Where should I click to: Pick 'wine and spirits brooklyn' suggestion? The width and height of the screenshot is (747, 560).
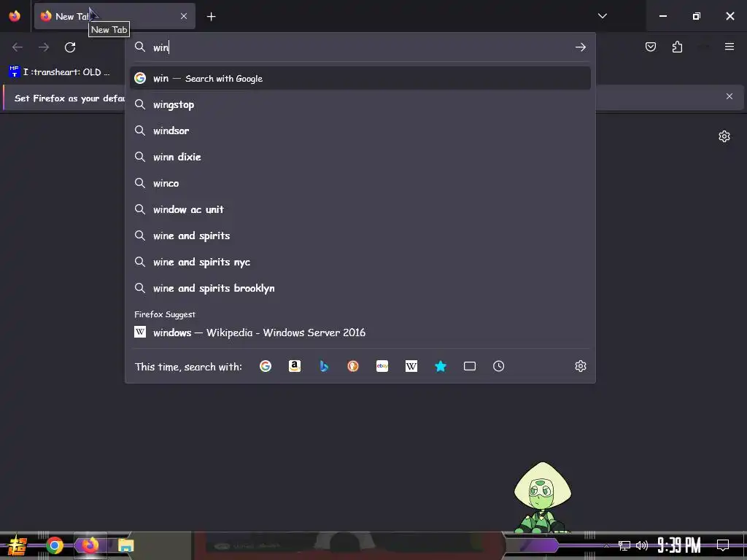(360, 288)
